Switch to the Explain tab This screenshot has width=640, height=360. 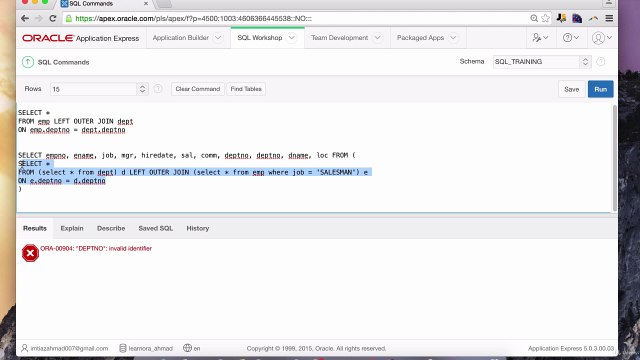(72, 228)
